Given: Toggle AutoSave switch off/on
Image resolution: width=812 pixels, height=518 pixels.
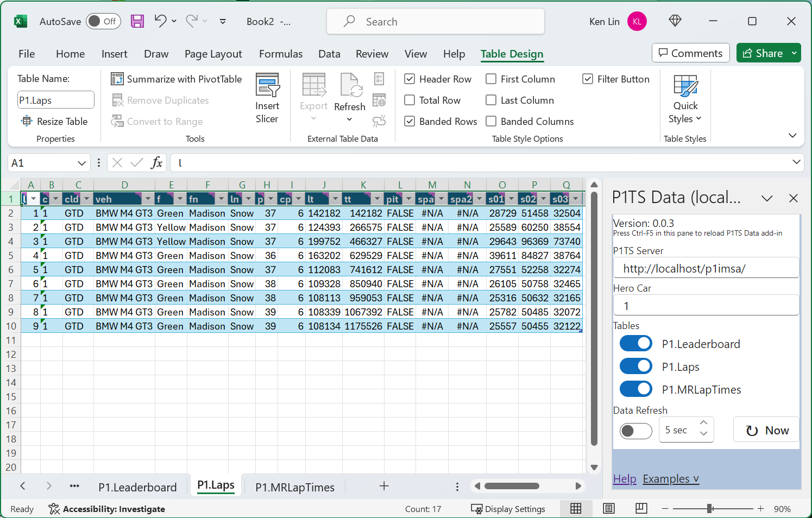Looking at the screenshot, I should click(103, 21).
